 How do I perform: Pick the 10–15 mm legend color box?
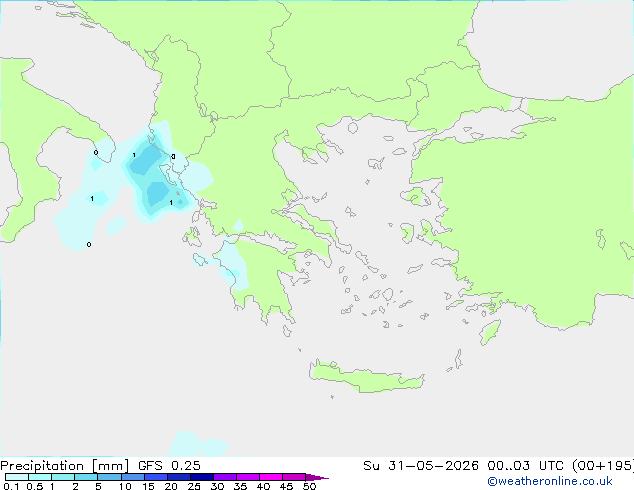pos(132,477)
